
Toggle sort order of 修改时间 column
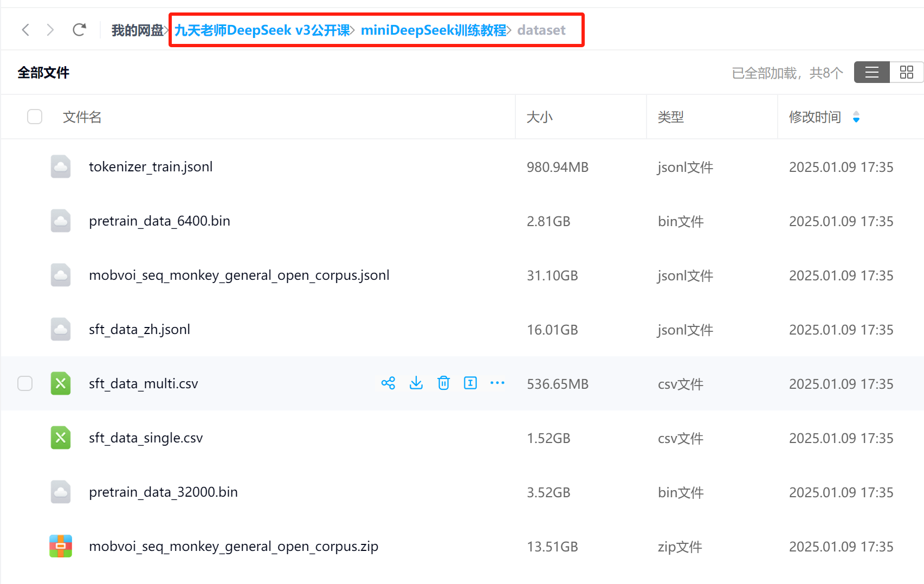pyautogui.click(x=856, y=117)
